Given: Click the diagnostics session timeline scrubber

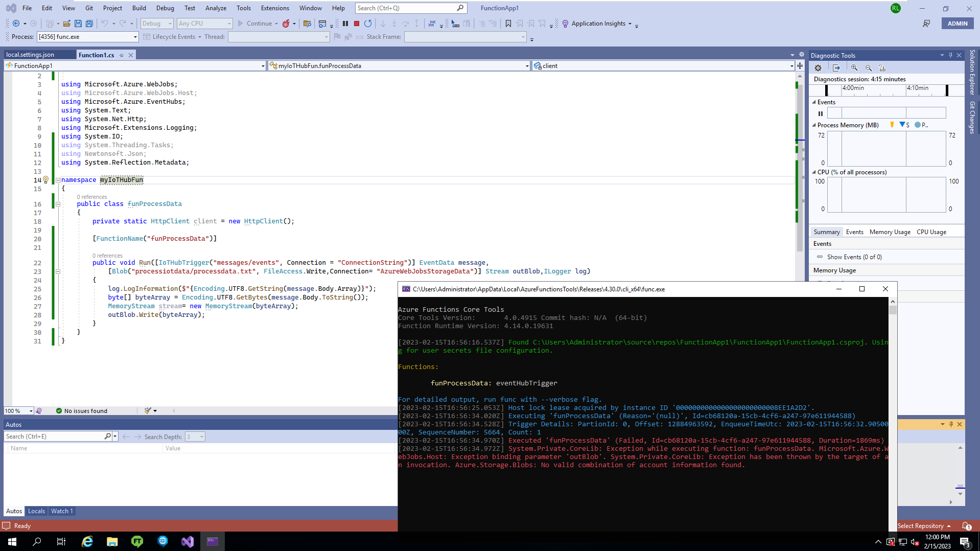Looking at the screenshot, I should click(889, 89).
